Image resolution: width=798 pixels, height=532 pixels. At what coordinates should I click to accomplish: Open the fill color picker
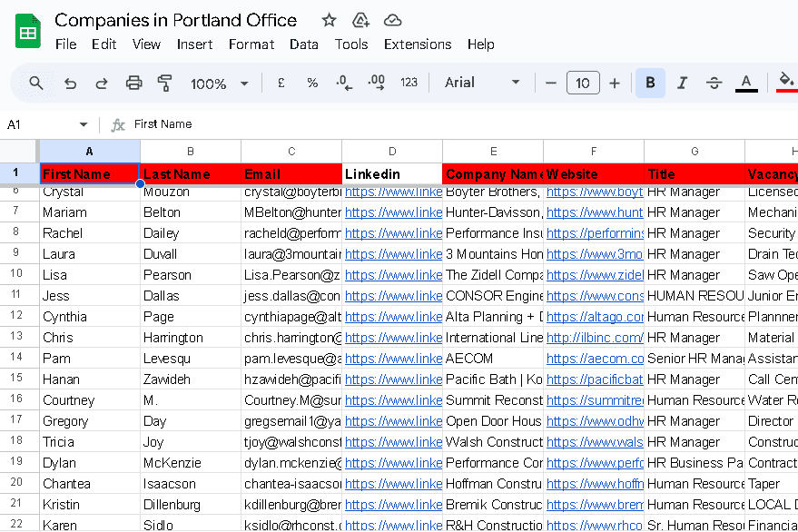(786, 83)
